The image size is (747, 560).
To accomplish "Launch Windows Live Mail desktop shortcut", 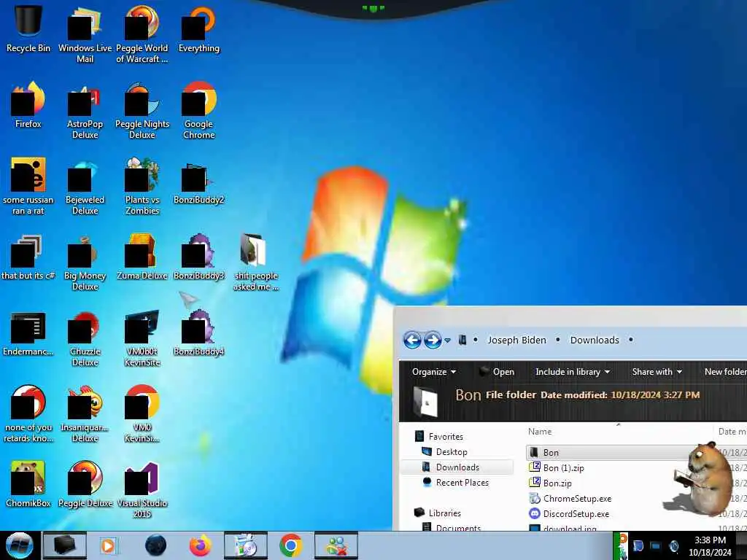I will tap(85, 34).
